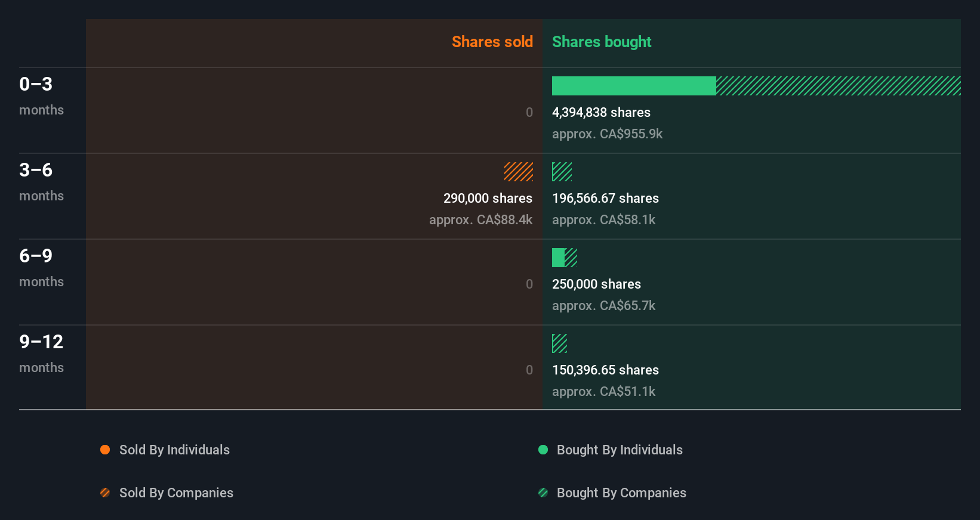Select the Bought By Companies legend label
980x520 pixels.
pos(621,493)
